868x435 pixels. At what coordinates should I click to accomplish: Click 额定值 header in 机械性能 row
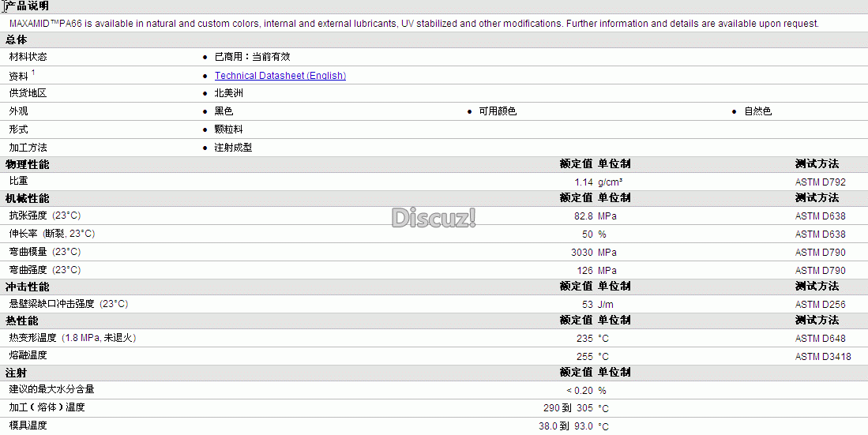tap(576, 197)
